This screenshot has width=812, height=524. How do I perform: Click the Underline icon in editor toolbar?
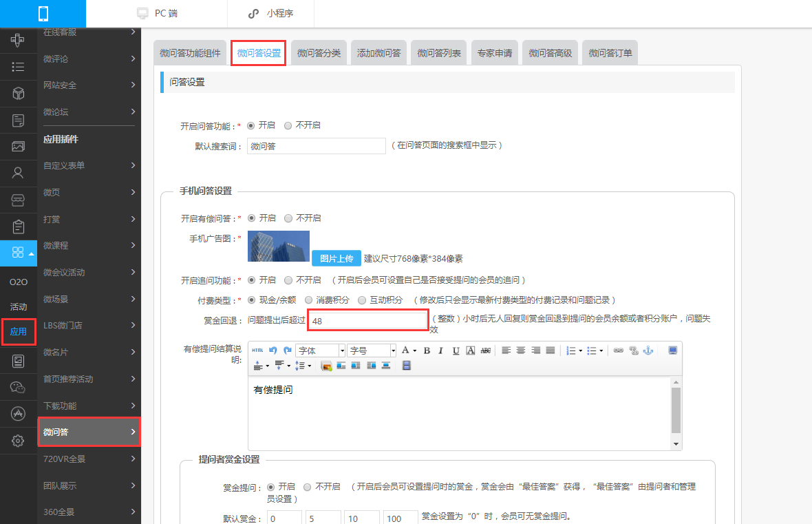point(456,351)
